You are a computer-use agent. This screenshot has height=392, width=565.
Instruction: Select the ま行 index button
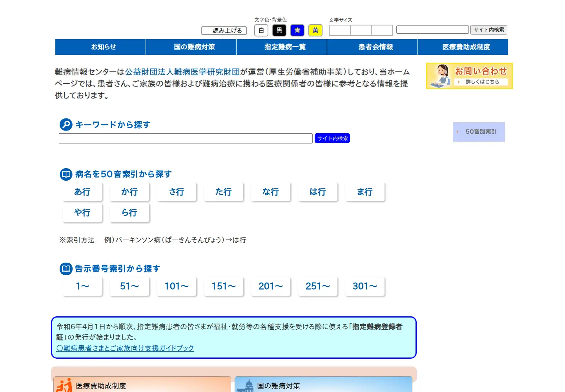click(365, 192)
